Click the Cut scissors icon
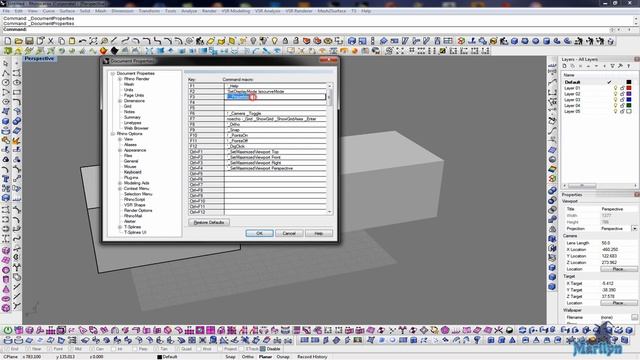This screenshot has width=640, height=360. tap(51, 41)
